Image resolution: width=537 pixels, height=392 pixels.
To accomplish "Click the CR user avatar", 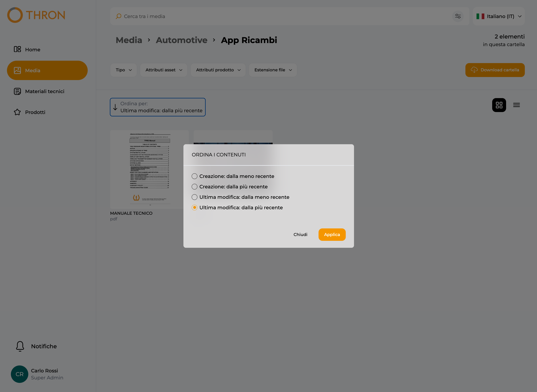I will click(19, 374).
